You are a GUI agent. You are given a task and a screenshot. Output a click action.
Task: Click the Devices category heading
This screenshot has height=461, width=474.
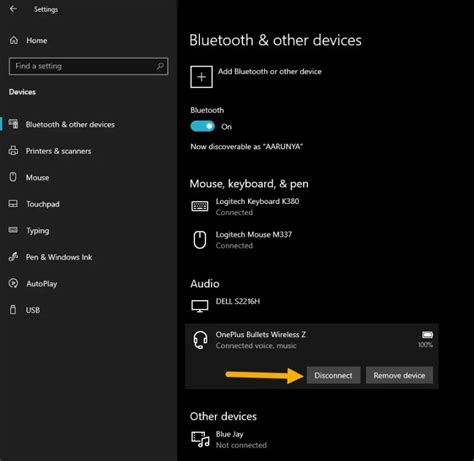tap(22, 92)
